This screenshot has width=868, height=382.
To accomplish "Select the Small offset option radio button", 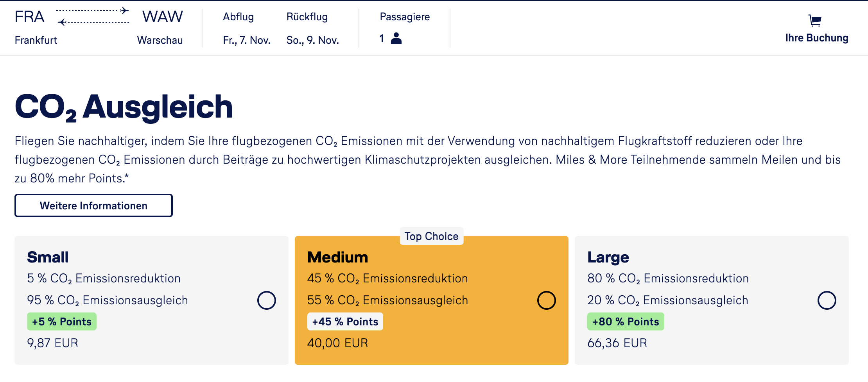I will 266,300.
